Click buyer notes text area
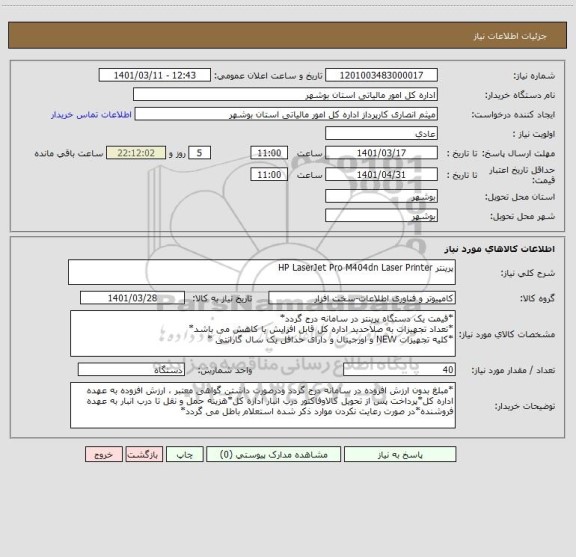Screen dimensions: 576x557 pos(263,405)
